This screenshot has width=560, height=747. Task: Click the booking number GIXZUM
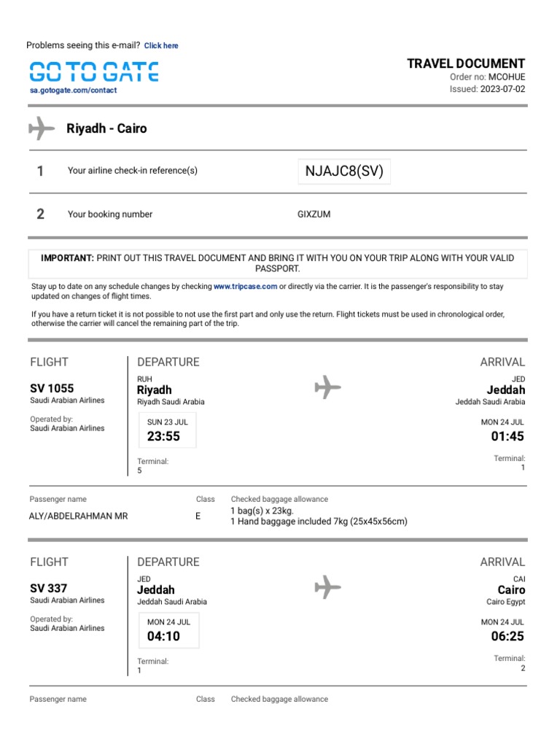click(314, 214)
